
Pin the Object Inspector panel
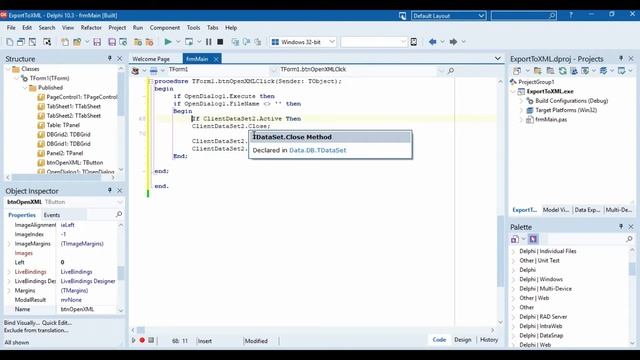click(110, 191)
